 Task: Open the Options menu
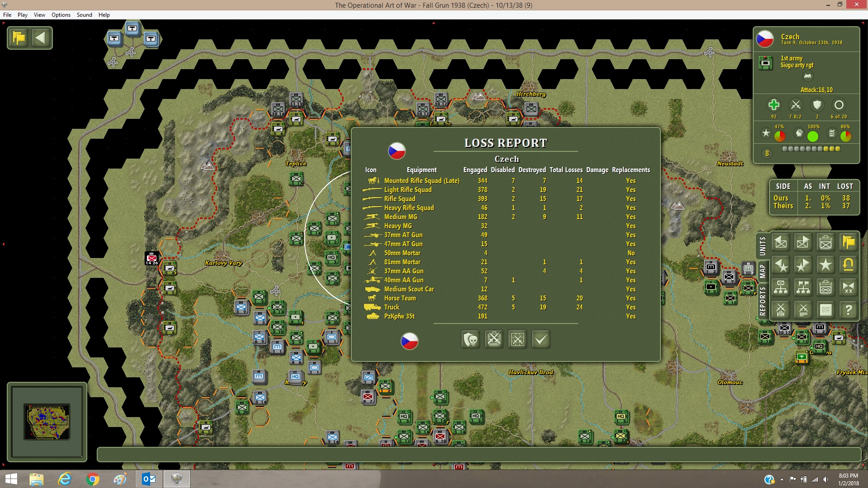(61, 15)
